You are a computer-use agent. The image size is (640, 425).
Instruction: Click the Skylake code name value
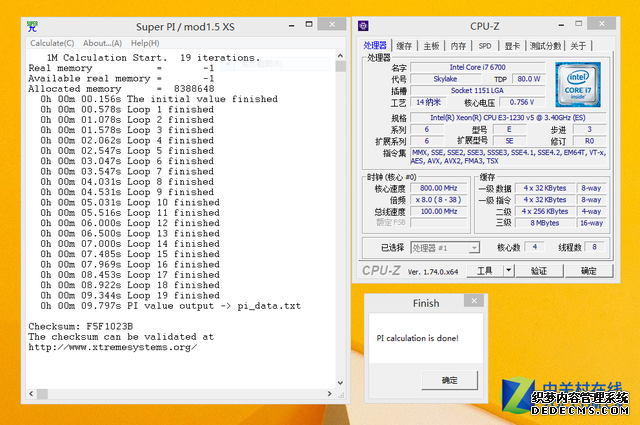point(445,79)
